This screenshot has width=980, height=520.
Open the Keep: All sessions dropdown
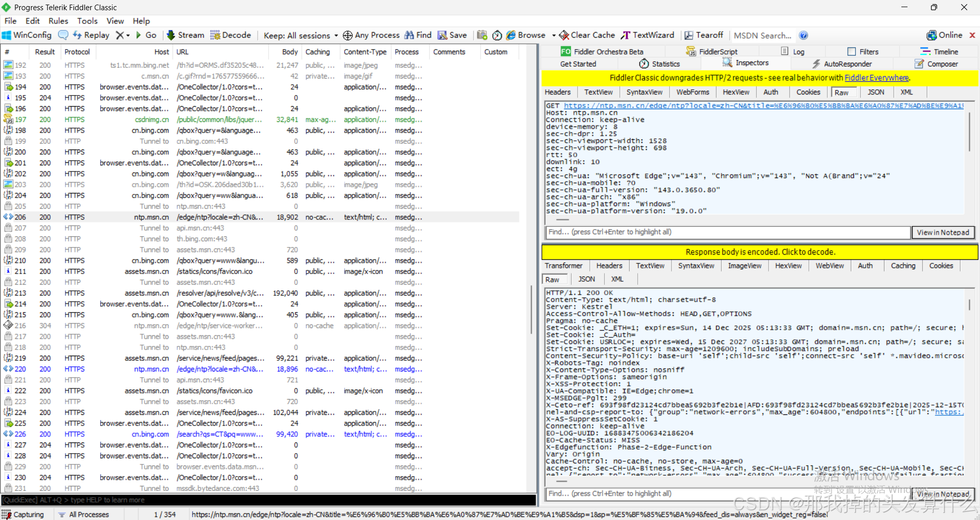point(301,35)
